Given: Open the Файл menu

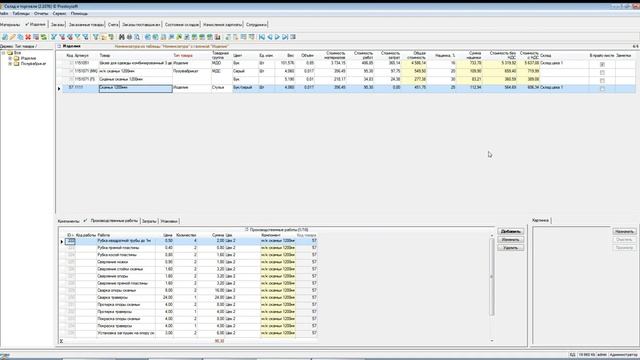Looking at the screenshot, I should coord(4,13).
